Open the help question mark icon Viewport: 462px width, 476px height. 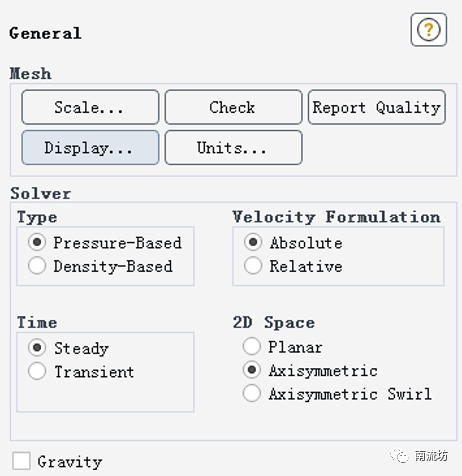point(428,30)
